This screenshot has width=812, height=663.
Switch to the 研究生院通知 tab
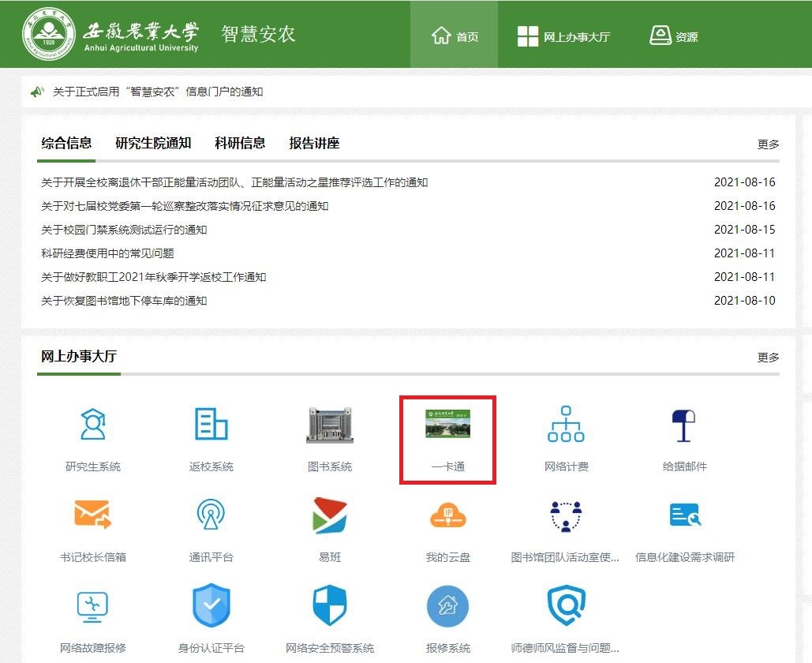(153, 143)
